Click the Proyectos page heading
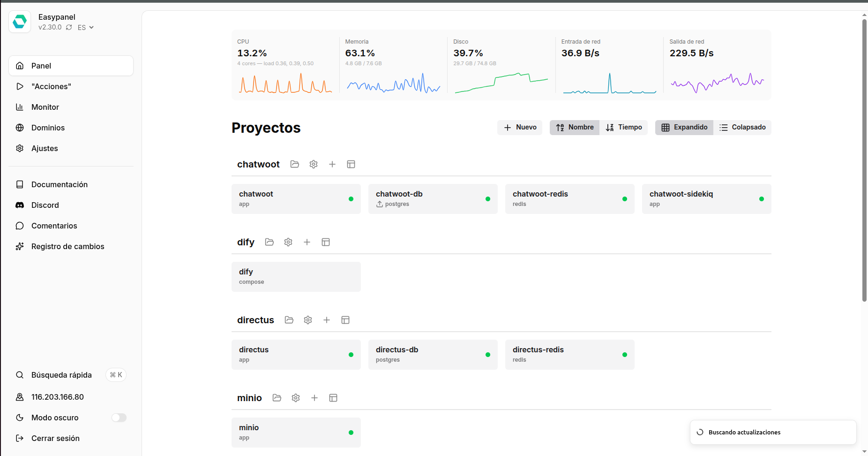Screen dimensions: 868x456 266,128
